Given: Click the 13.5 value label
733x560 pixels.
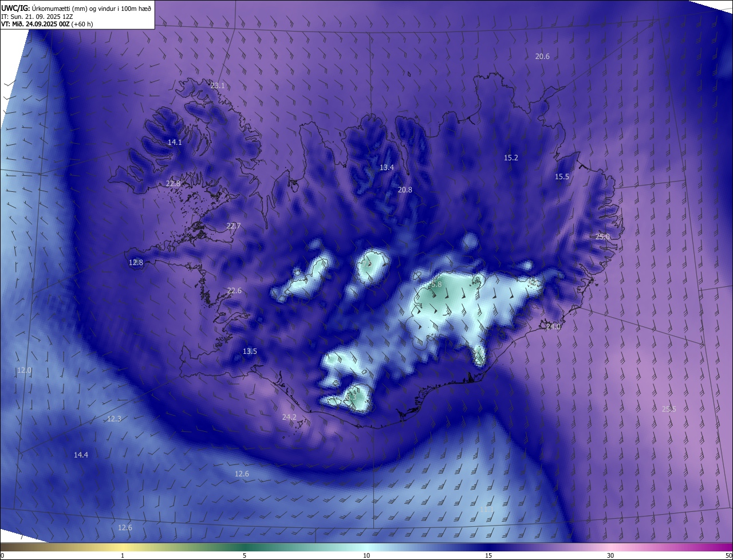Looking at the screenshot, I should pos(250,351).
